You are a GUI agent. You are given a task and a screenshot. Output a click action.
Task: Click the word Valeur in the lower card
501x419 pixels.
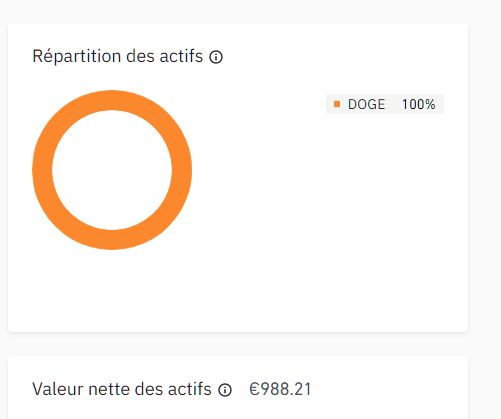58,389
